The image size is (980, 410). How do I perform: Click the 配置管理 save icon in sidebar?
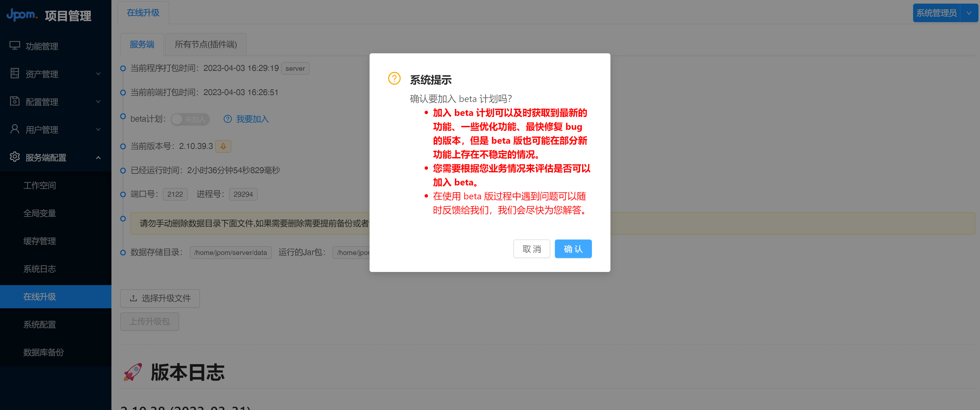tap(14, 101)
